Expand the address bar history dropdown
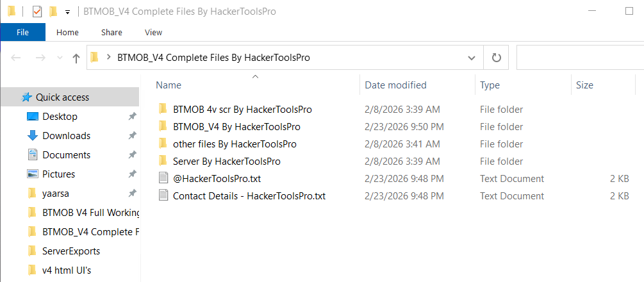 [x=472, y=58]
